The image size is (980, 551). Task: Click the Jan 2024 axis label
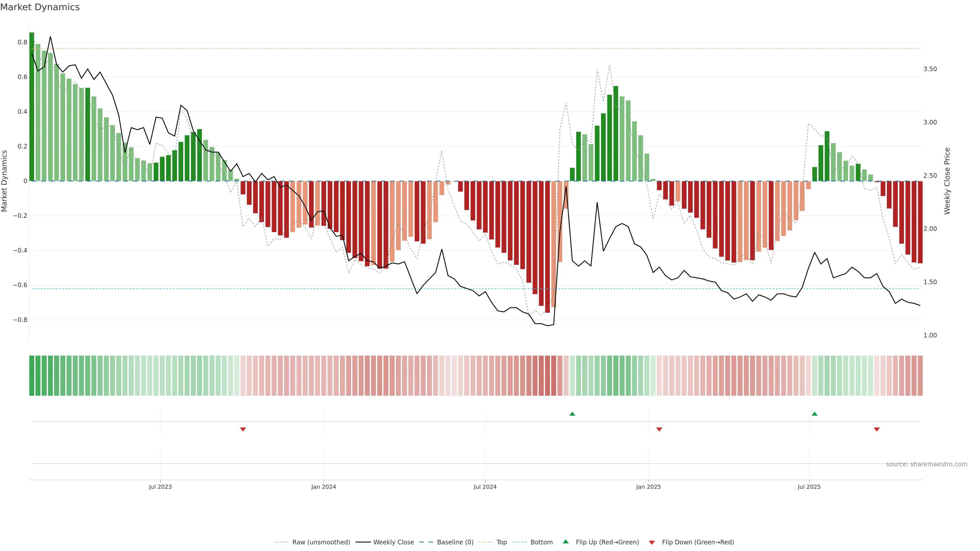(x=323, y=487)
